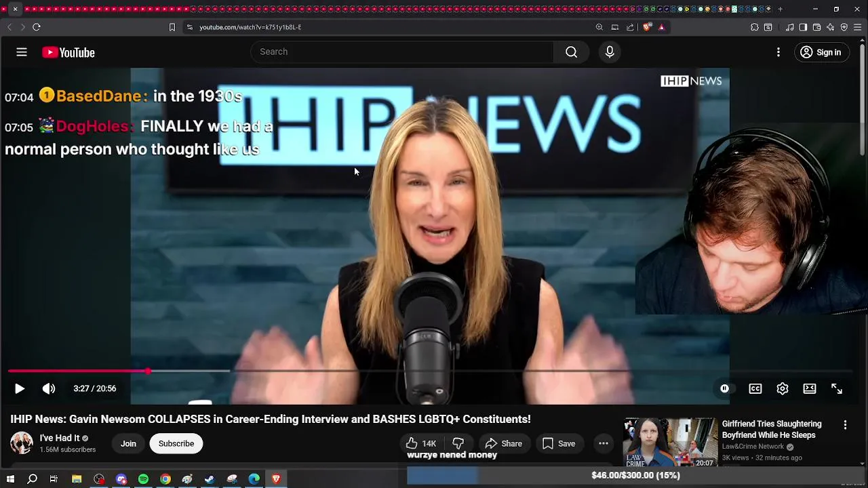Open OBS Studio from the taskbar
Image resolution: width=868 pixels, height=488 pixels.
point(99,479)
